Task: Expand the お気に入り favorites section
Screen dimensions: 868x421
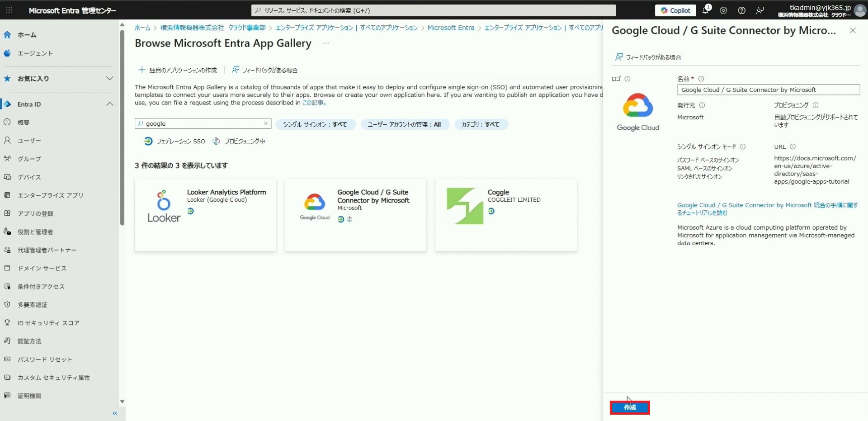Action: (109, 78)
